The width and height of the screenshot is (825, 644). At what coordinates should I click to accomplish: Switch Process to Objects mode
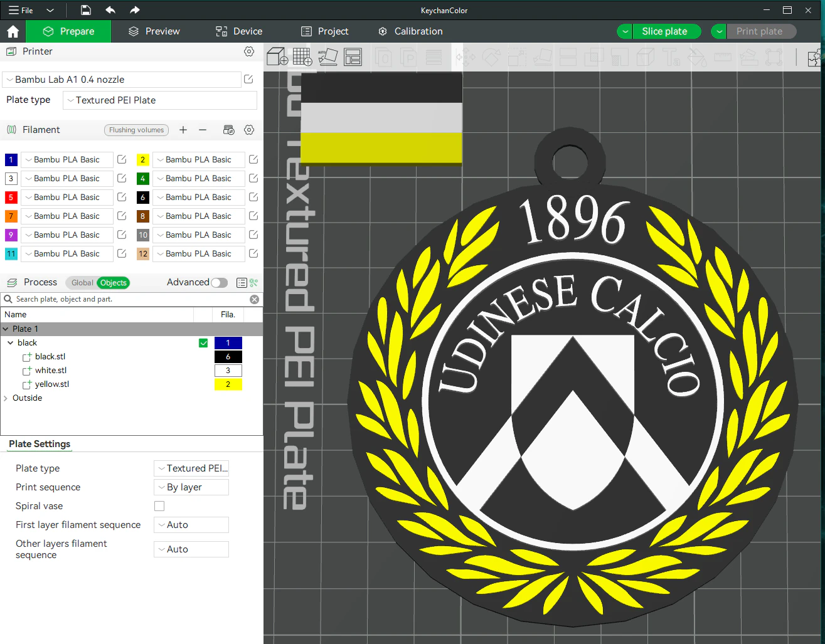(114, 283)
